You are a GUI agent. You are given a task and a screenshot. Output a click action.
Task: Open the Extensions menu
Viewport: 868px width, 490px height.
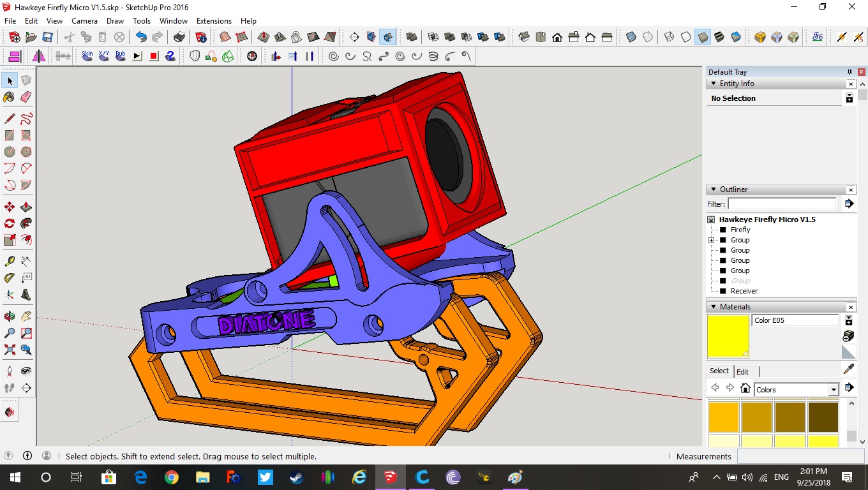point(214,21)
